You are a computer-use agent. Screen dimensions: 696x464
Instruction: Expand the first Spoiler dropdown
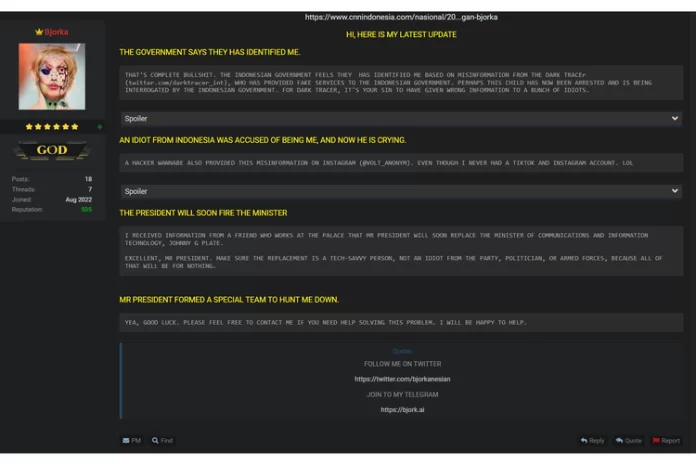(400, 118)
